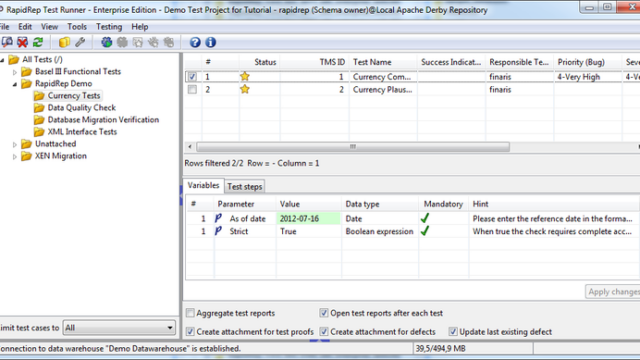Click the test table horizontal scrollbar thumb

pos(353,147)
